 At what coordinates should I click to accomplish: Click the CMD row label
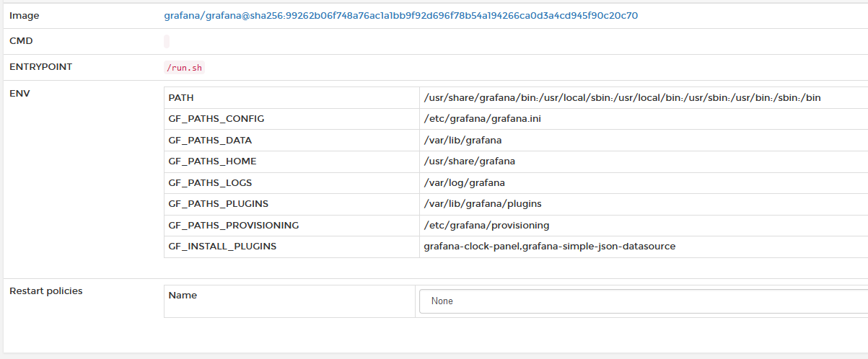click(x=21, y=41)
